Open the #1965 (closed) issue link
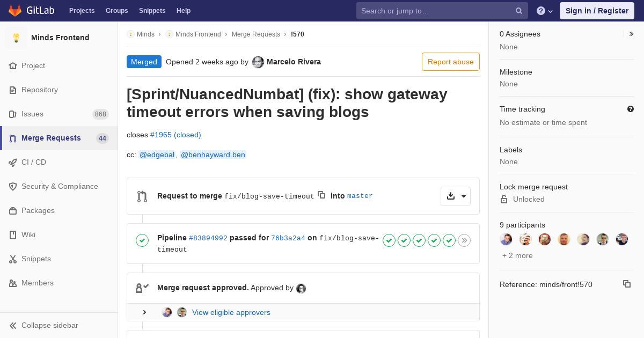Screen dimensions: 644x338 point(175,135)
